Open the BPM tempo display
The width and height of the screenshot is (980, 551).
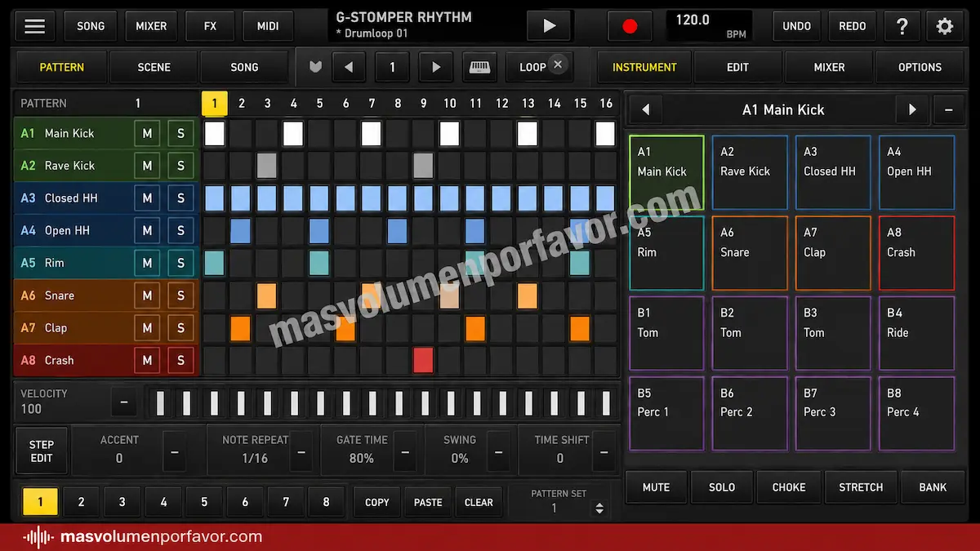[709, 26]
